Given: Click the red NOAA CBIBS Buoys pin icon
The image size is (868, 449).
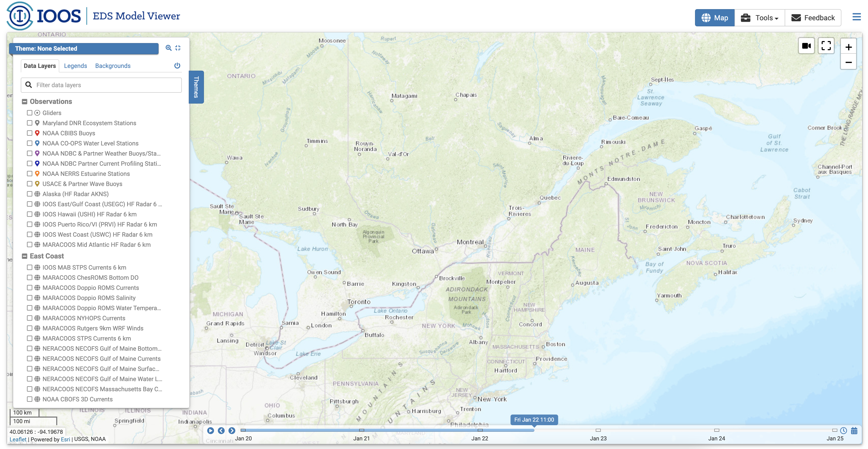Looking at the screenshot, I should [x=37, y=133].
